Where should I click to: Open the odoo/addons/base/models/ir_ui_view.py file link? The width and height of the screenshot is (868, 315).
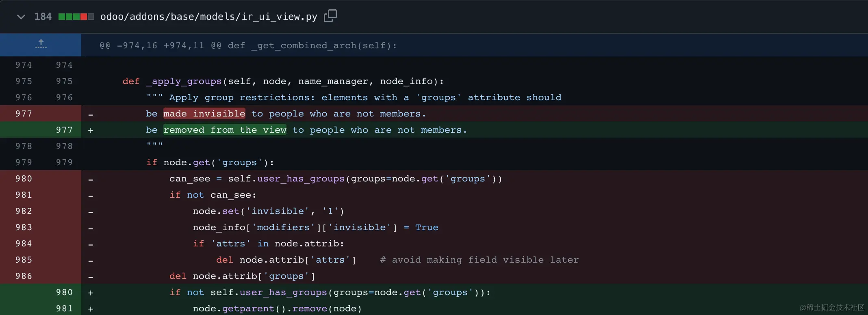[208, 17]
